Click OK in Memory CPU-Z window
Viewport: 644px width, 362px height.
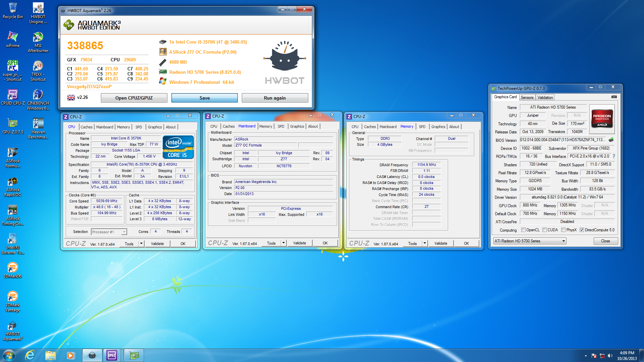(466, 243)
